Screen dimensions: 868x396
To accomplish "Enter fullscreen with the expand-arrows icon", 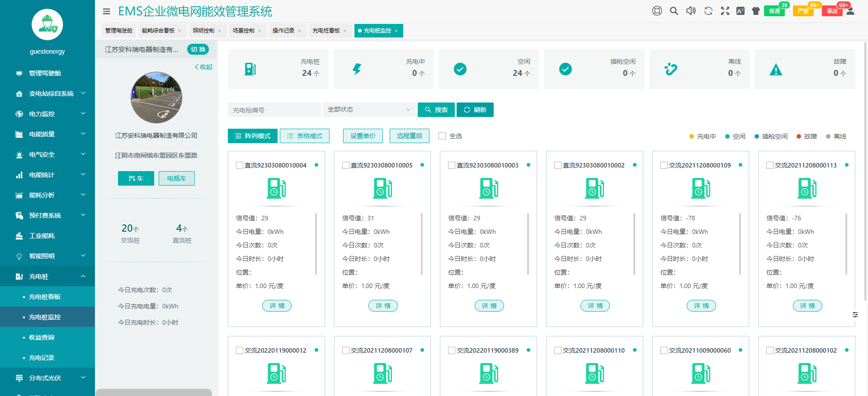I will pos(725,11).
